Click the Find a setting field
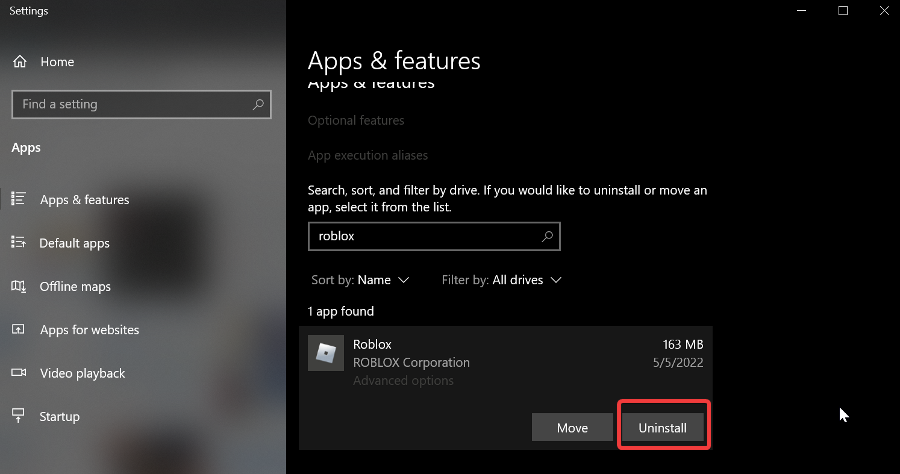The width and height of the screenshot is (900, 474). pyautogui.click(x=130, y=104)
